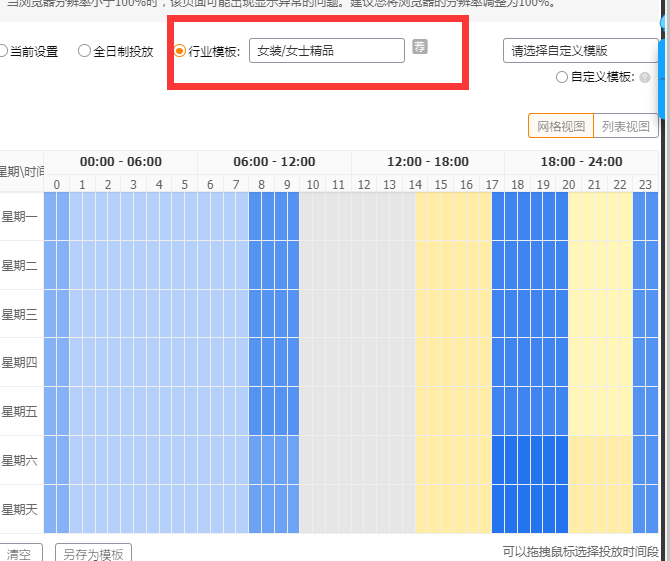Select the 自定义模板 radio option
This screenshot has height=561, width=670.
click(561, 77)
